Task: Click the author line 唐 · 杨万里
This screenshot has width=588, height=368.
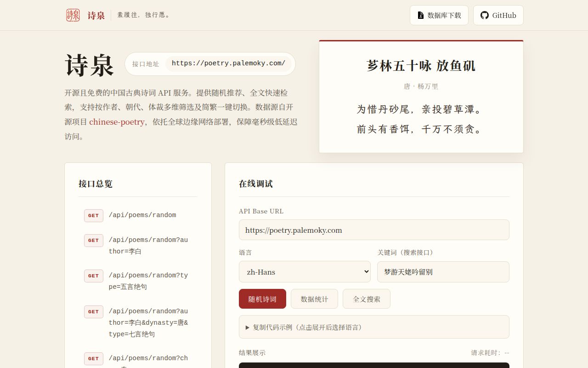Action: [421, 86]
